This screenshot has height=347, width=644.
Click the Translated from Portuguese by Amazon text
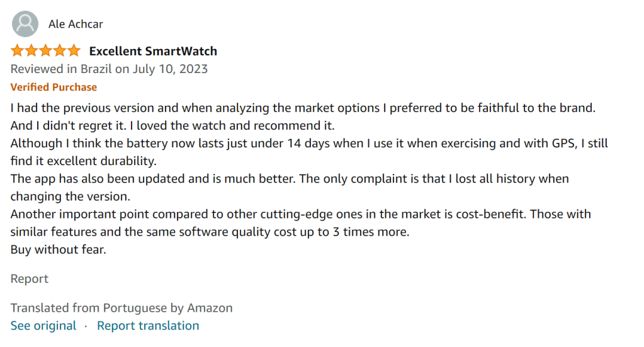(x=121, y=308)
